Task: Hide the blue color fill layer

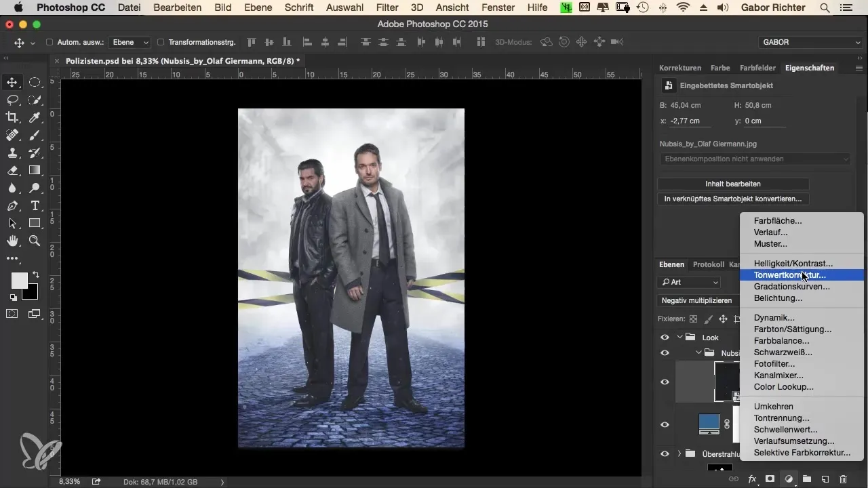Action: (665, 424)
